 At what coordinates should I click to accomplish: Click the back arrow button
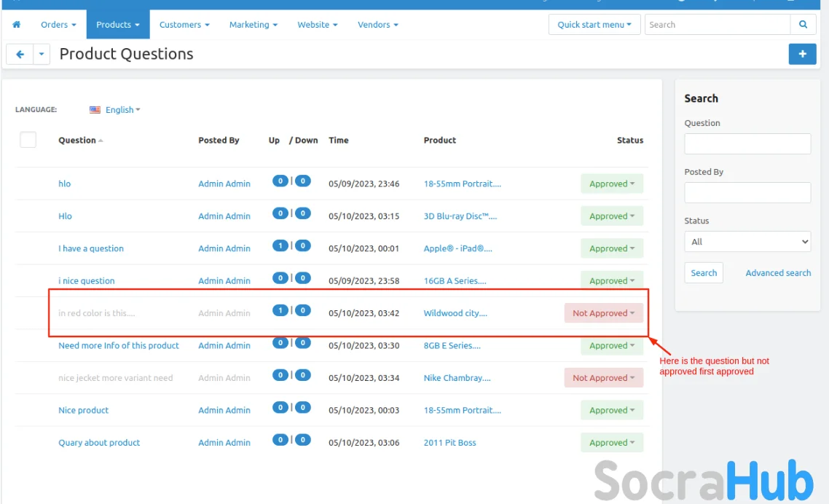[20, 54]
